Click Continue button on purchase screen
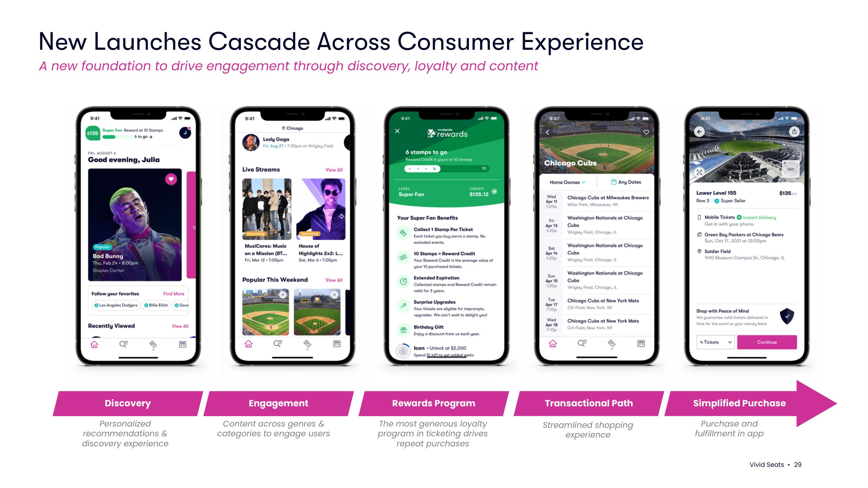868x488 pixels. click(x=768, y=341)
